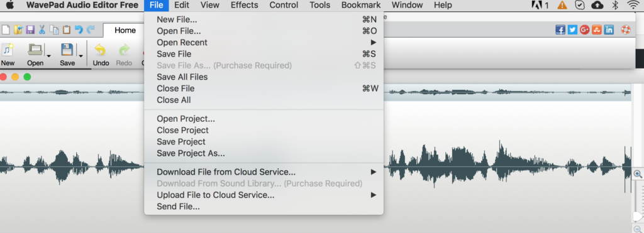Share via the Google Plus icon
The image size is (644, 233).
[x=585, y=30]
